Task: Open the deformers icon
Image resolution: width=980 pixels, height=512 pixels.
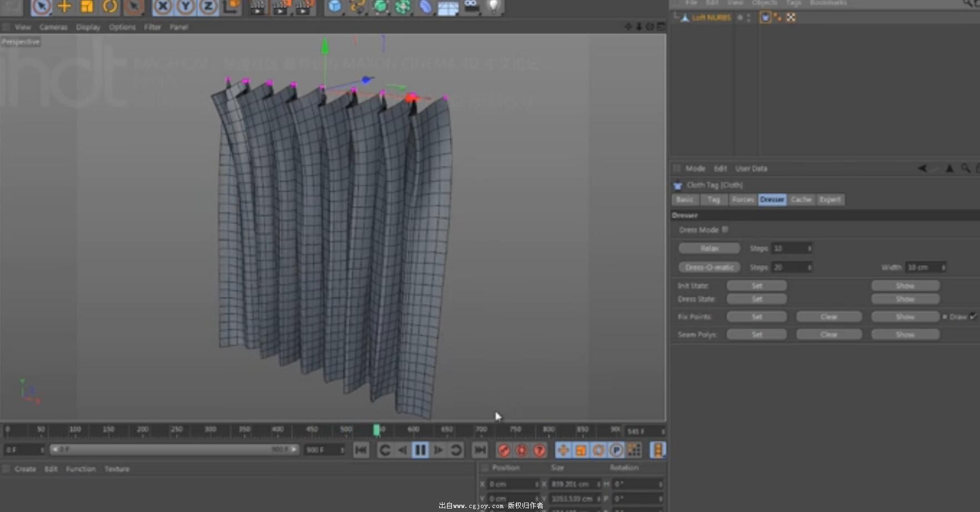Action: point(425,6)
